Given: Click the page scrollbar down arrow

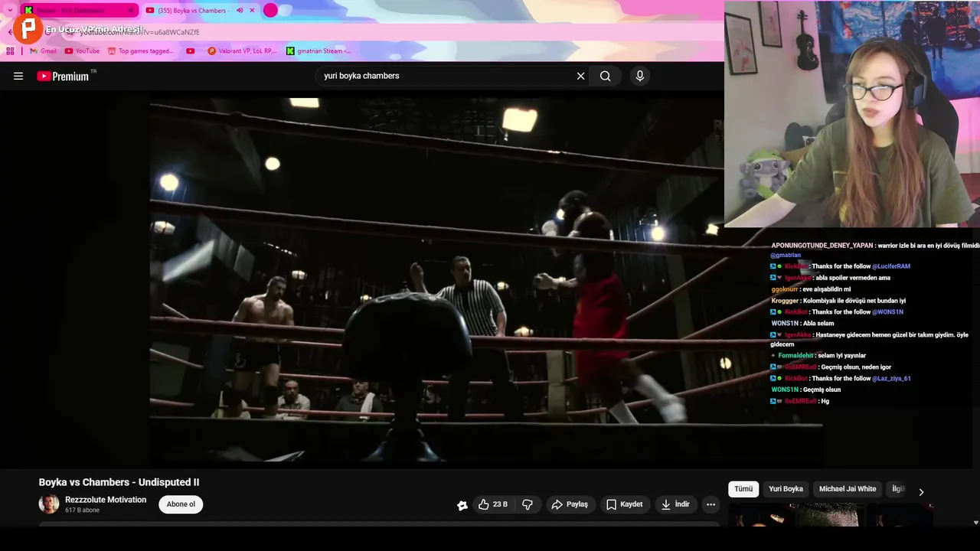Looking at the screenshot, I should pyautogui.click(x=975, y=523).
